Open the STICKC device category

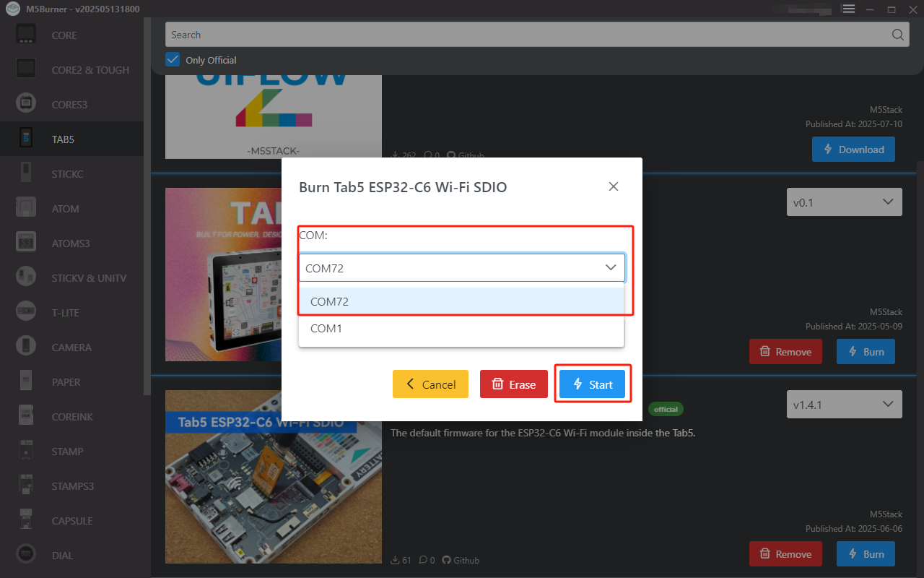pyautogui.click(x=71, y=173)
